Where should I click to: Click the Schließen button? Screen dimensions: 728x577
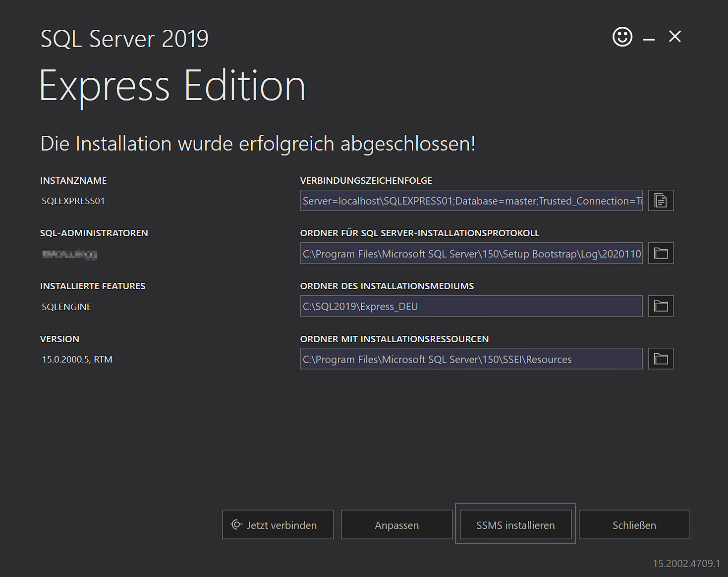click(634, 525)
